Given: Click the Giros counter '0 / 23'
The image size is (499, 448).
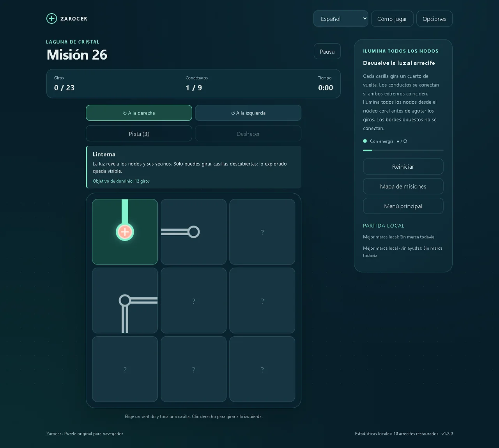Looking at the screenshot, I should pos(64,88).
